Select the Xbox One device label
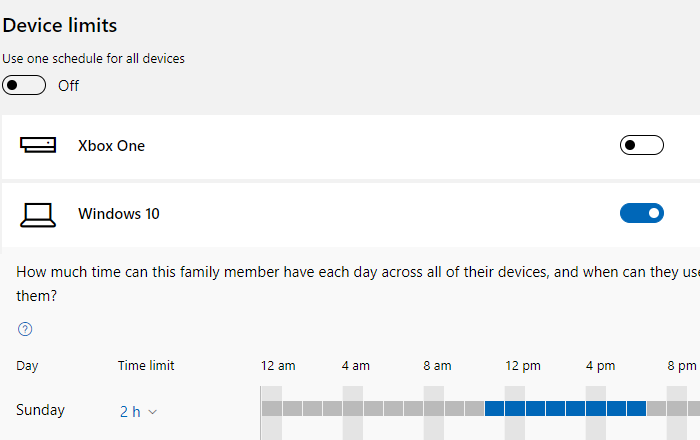This screenshot has width=700, height=440. pos(111,146)
